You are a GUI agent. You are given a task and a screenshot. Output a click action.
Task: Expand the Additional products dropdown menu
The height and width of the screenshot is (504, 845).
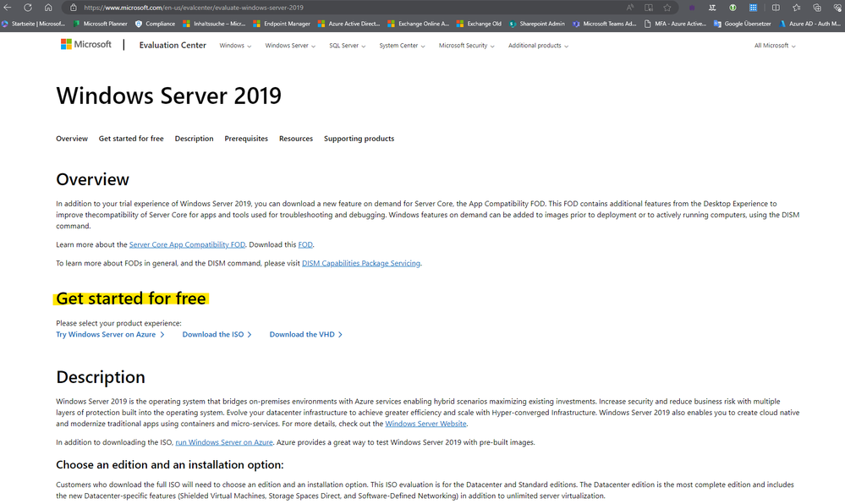(538, 46)
